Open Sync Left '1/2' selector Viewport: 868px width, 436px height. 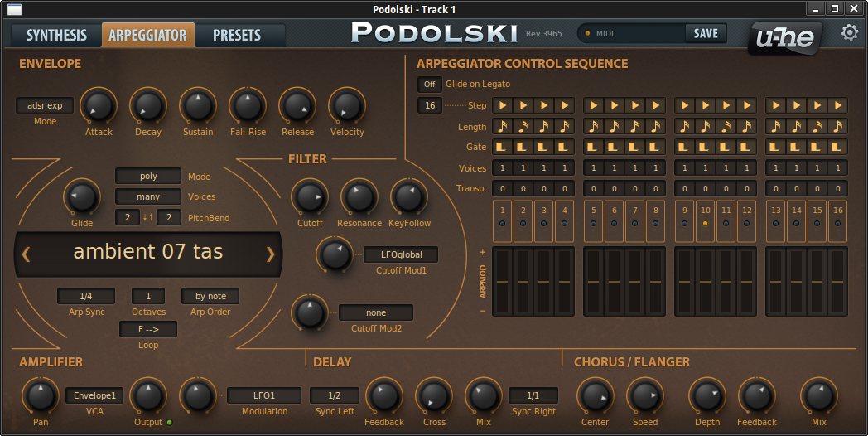[x=335, y=395]
